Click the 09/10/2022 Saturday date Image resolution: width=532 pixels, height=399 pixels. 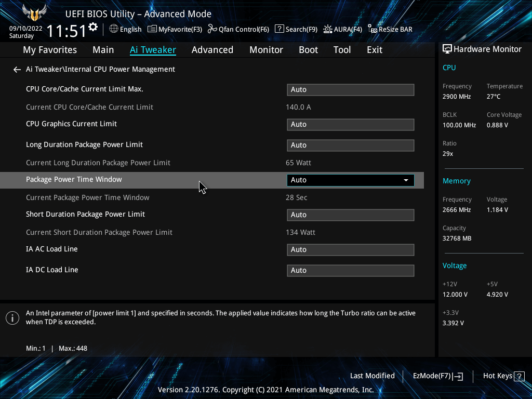pos(26,32)
